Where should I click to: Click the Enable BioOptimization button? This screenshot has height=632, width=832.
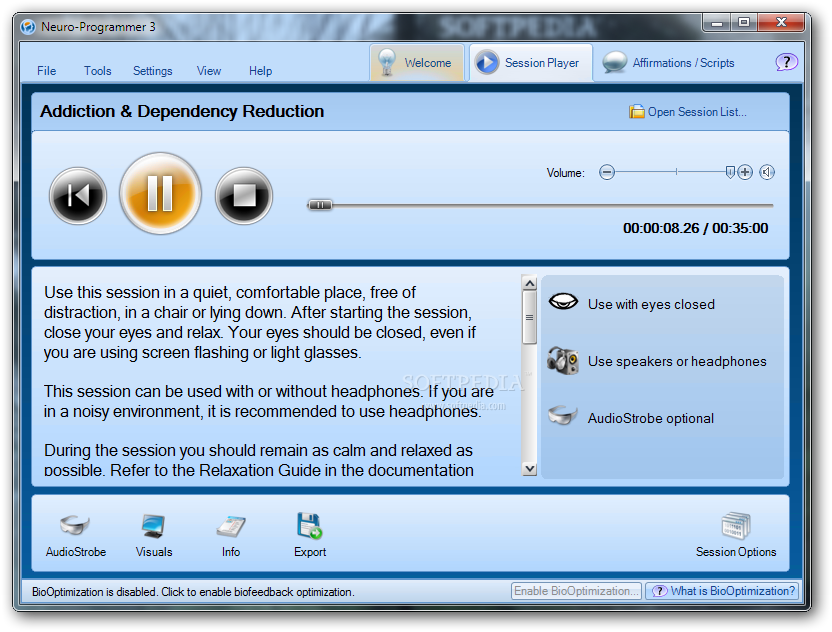click(576, 591)
